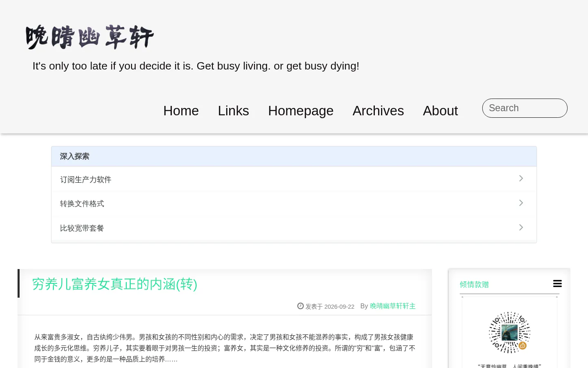588x368 pixels.
Task: Open article 穷养儿富养女真正的内涵(转)
Action: coord(115,284)
